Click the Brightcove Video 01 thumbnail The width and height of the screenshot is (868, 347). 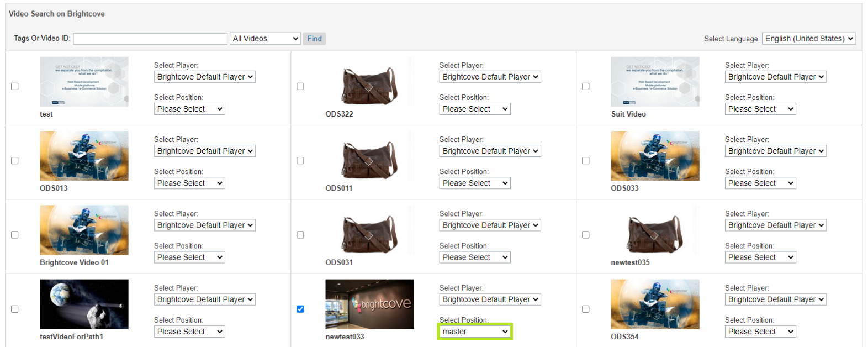coord(84,230)
